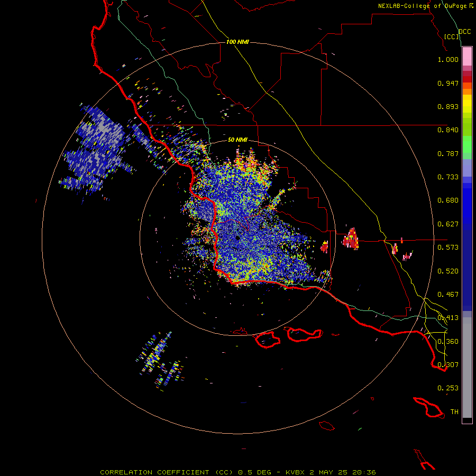476x476 pixels.
Task: Click the KVBX station identifier
Action: (295, 472)
